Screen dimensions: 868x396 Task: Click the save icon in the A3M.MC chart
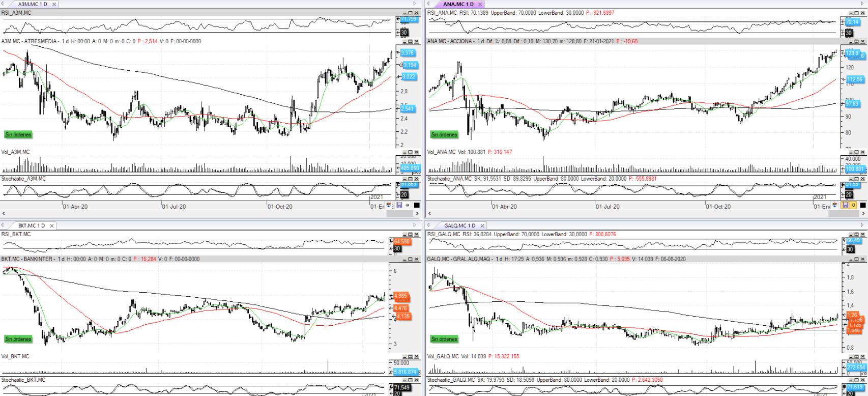tap(399, 205)
